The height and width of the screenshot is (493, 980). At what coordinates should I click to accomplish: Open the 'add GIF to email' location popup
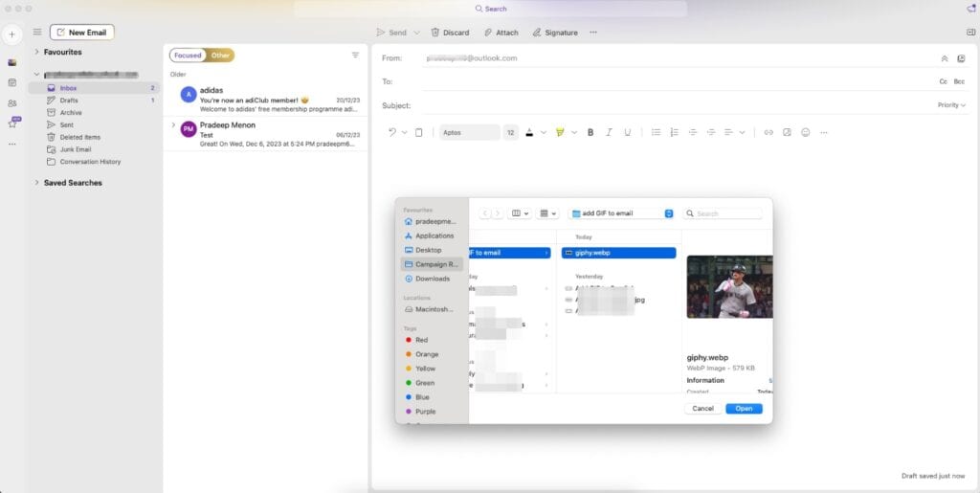point(620,213)
